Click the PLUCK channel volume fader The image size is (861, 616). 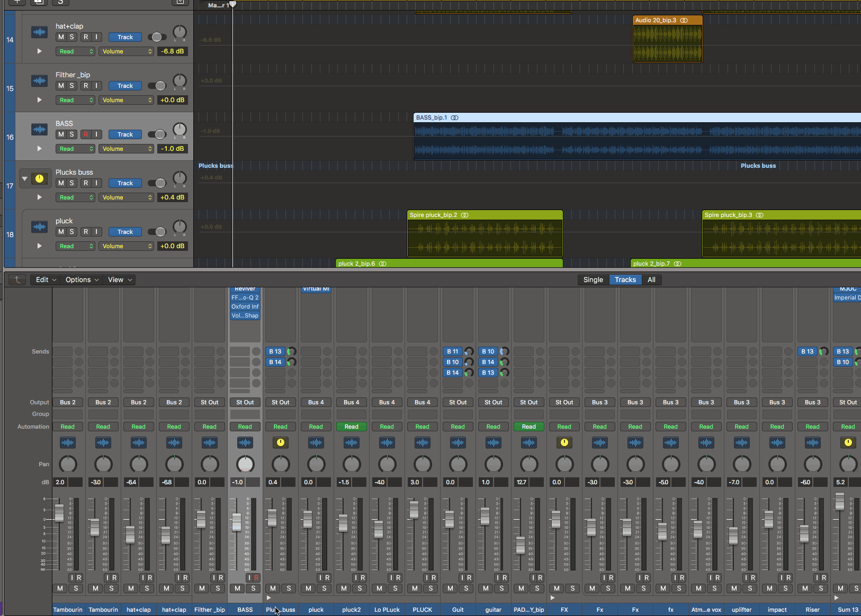[x=414, y=510]
